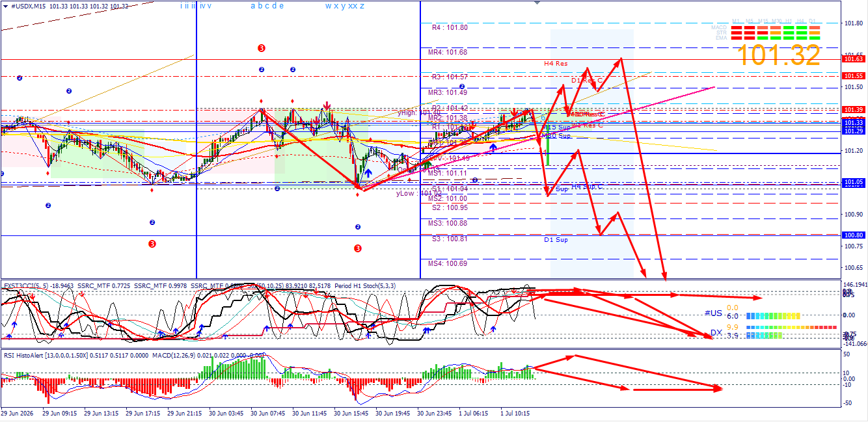Click the #USDX,M15 chart title
Screen dimensions: 868x422
pos(28,6)
